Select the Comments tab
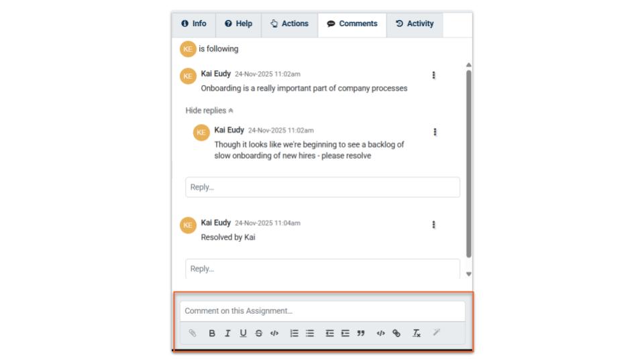Image resolution: width=644 pixels, height=362 pixels. (x=352, y=24)
